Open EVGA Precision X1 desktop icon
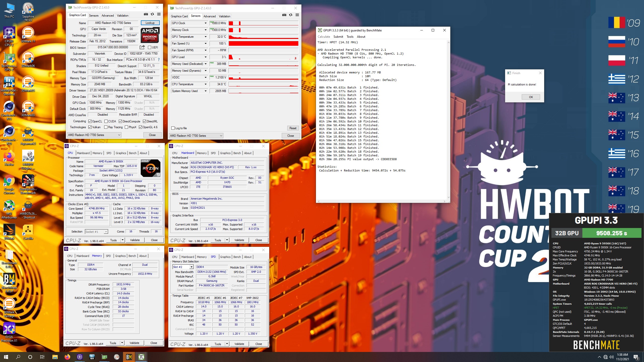The image size is (644, 362). pyautogui.click(x=9, y=332)
